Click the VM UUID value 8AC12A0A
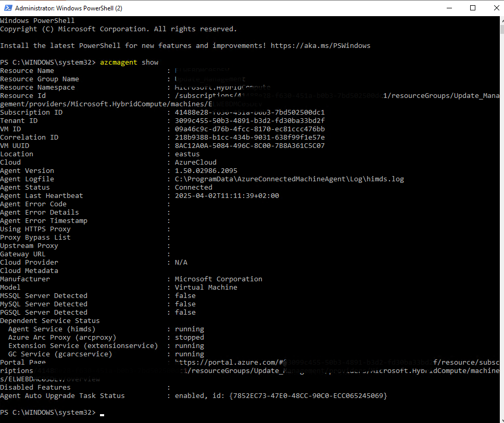Screen dimensions: 504x423 (x=250, y=146)
